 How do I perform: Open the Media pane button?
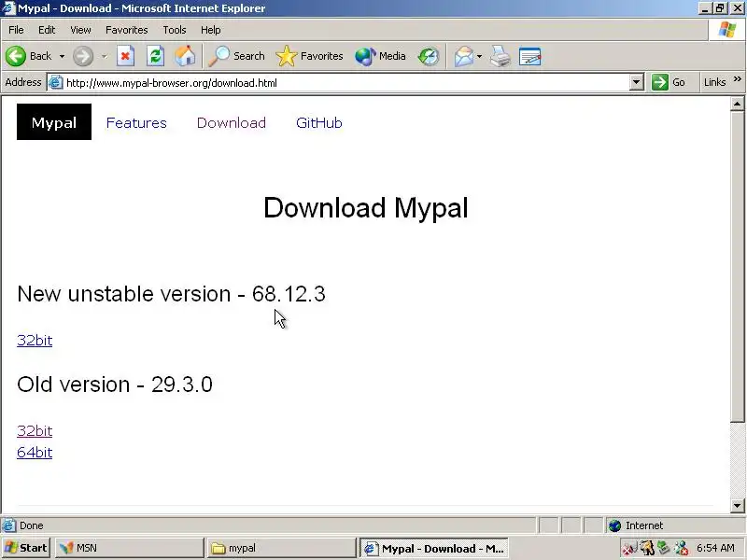tap(381, 56)
